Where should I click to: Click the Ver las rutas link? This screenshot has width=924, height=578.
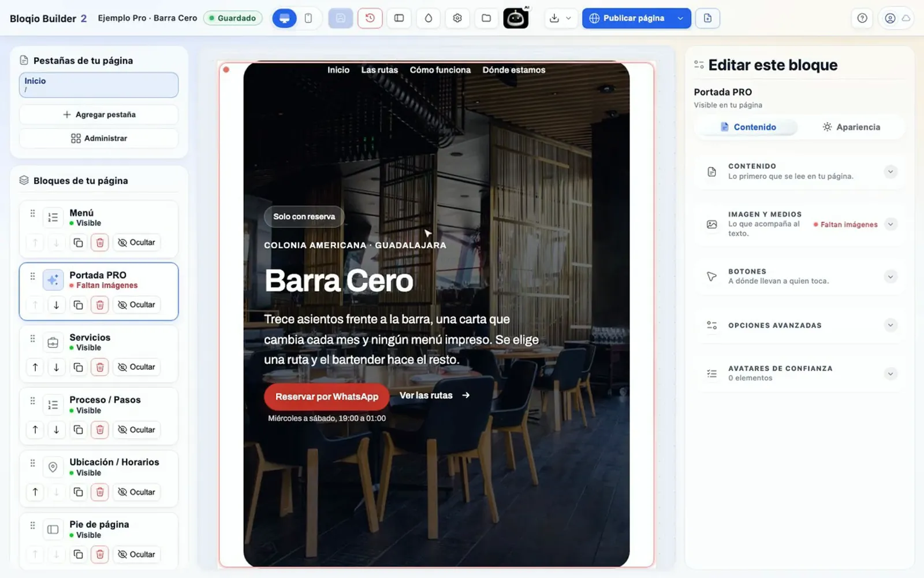(x=434, y=395)
